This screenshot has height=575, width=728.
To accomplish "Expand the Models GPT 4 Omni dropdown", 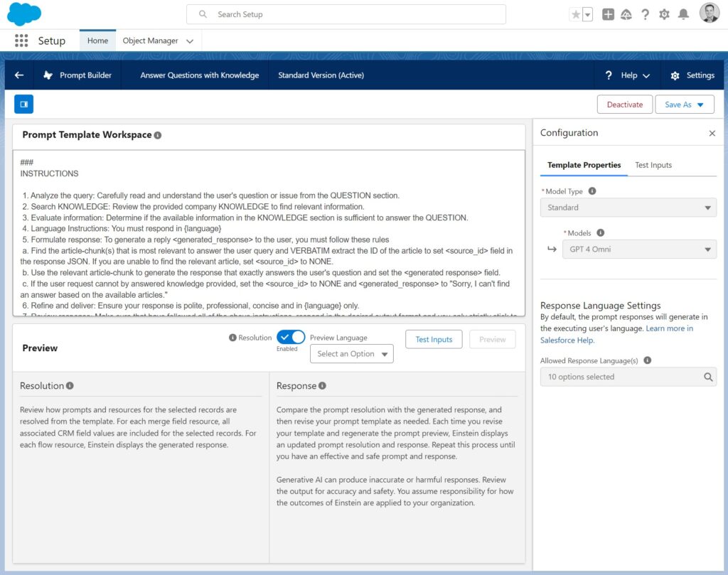I will pyautogui.click(x=639, y=249).
